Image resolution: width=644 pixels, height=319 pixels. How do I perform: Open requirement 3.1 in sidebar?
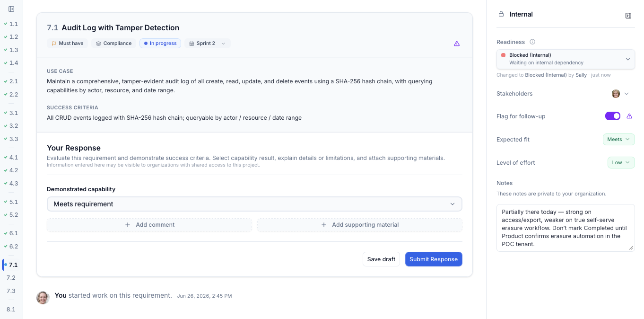pyautogui.click(x=11, y=113)
